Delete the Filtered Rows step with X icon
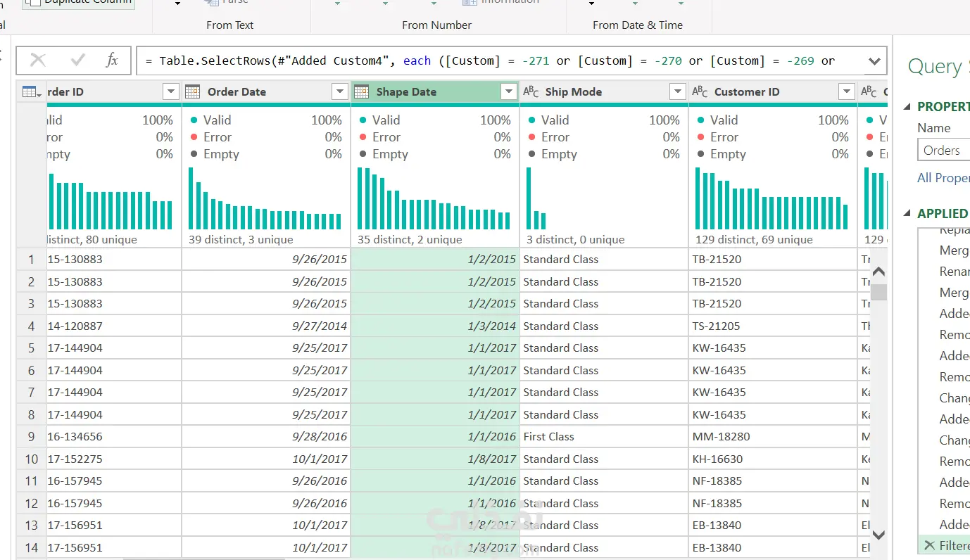The height and width of the screenshot is (560, 970). click(929, 545)
